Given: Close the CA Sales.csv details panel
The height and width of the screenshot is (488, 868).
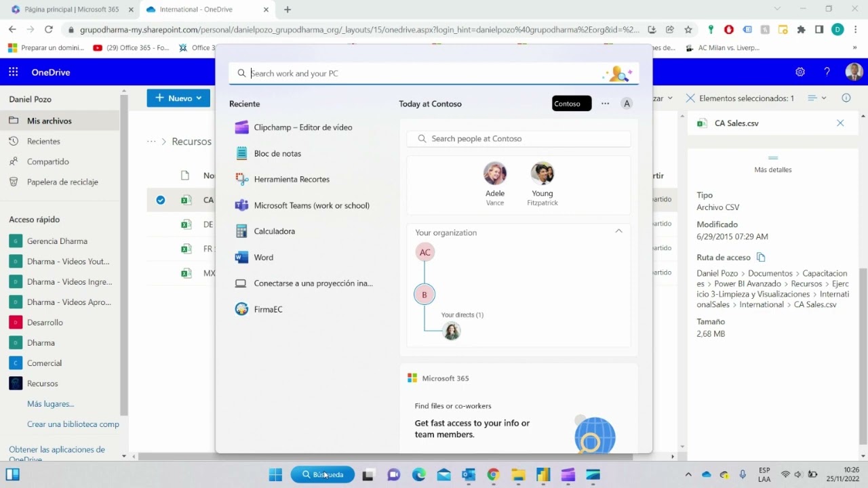Looking at the screenshot, I should coord(840,123).
